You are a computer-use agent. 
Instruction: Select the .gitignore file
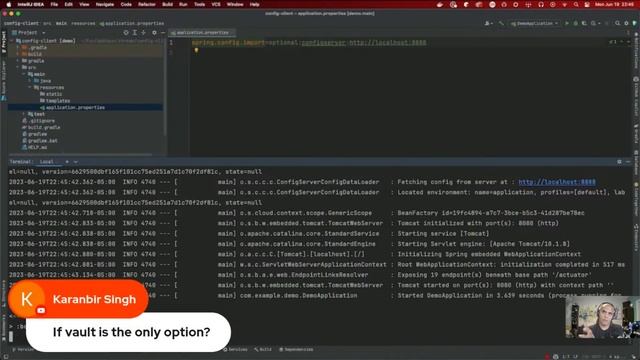pos(38,121)
